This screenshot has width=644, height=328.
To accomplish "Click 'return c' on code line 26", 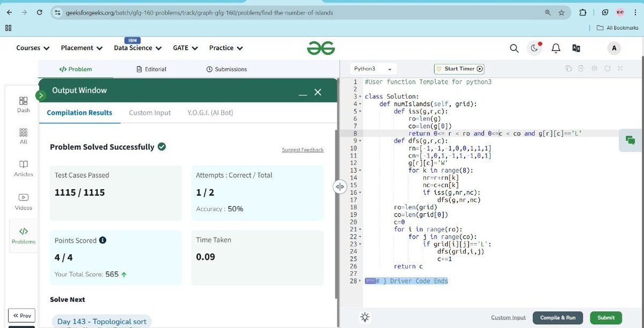I will pos(408,266).
